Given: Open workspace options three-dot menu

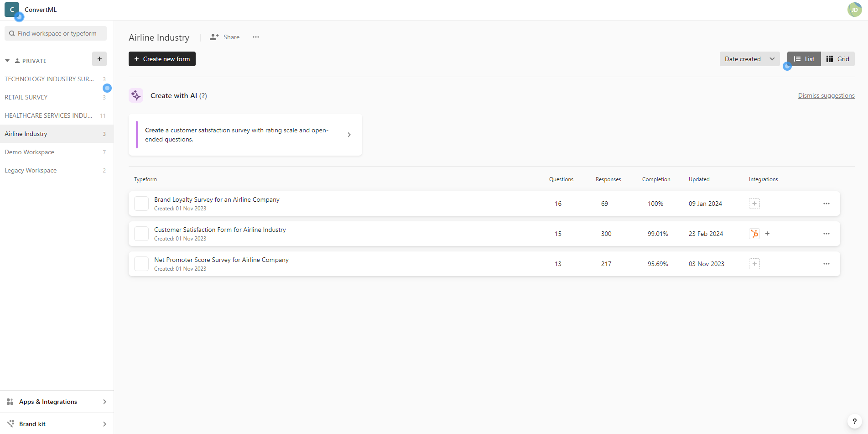Looking at the screenshot, I should (x=256, y=37).
